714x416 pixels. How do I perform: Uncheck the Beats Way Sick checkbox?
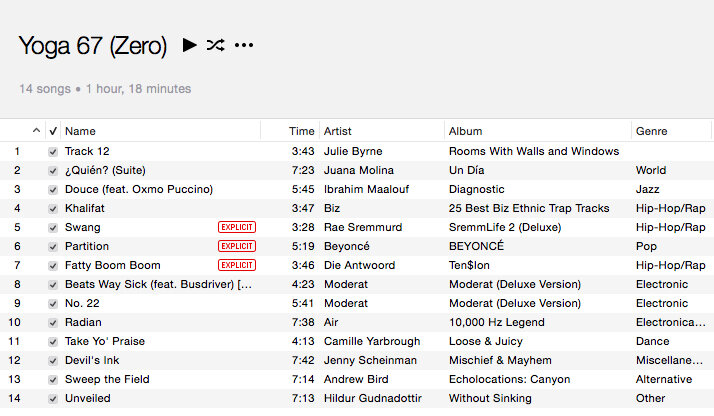pos(53,285)
